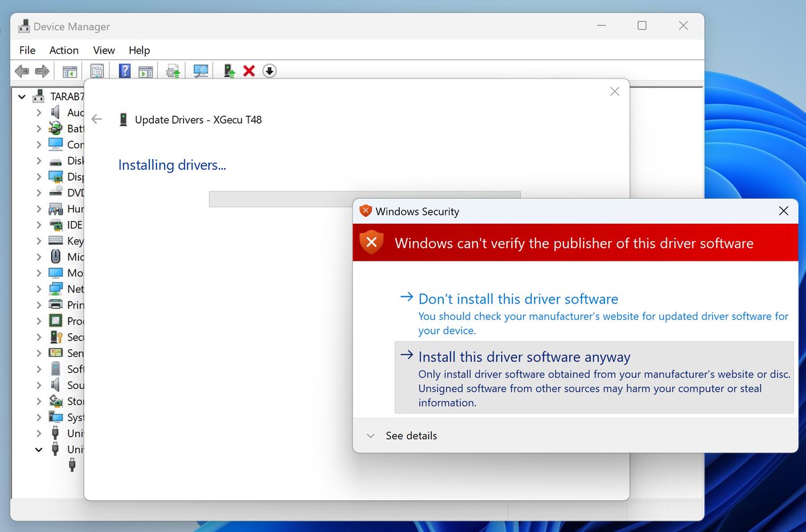The height and width of the screenshot is (532, 806).
Task: Click the tower update device driver icon
Action: 229,71
